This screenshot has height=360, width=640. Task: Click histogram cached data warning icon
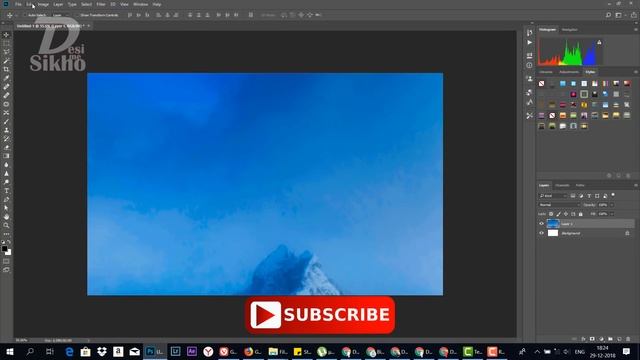599,42
